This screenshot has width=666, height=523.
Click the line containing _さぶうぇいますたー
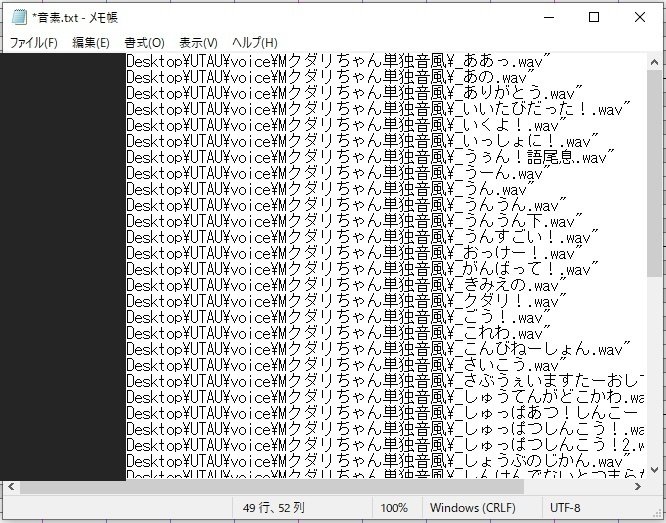(x=385, y=381)
